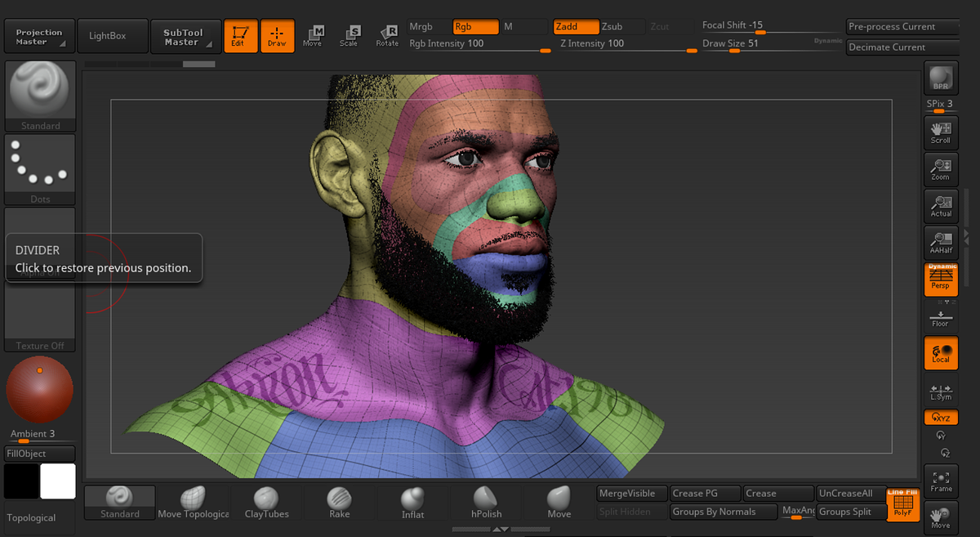This screenshot has height=537, width=980.
Task: Frame the model with Frame button
Action: (x=941, y=481)
